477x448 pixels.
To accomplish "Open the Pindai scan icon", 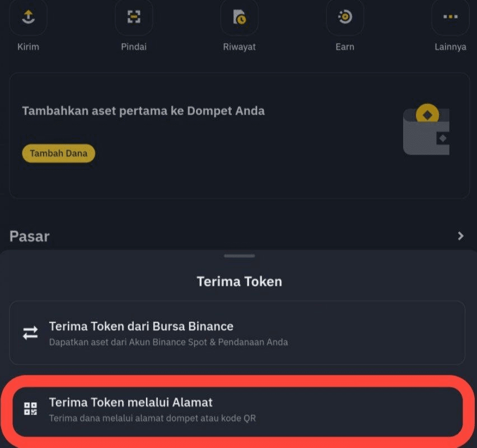I will click(134, 17).
